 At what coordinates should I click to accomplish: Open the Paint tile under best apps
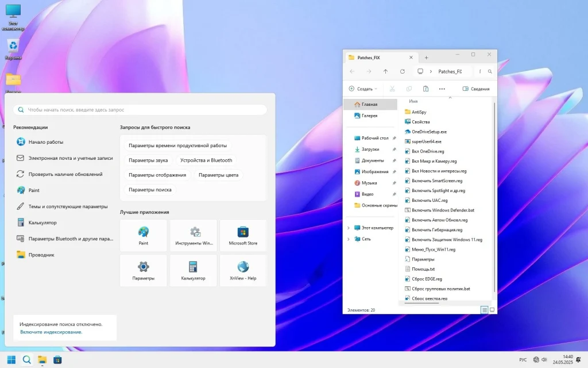[143, 235]
